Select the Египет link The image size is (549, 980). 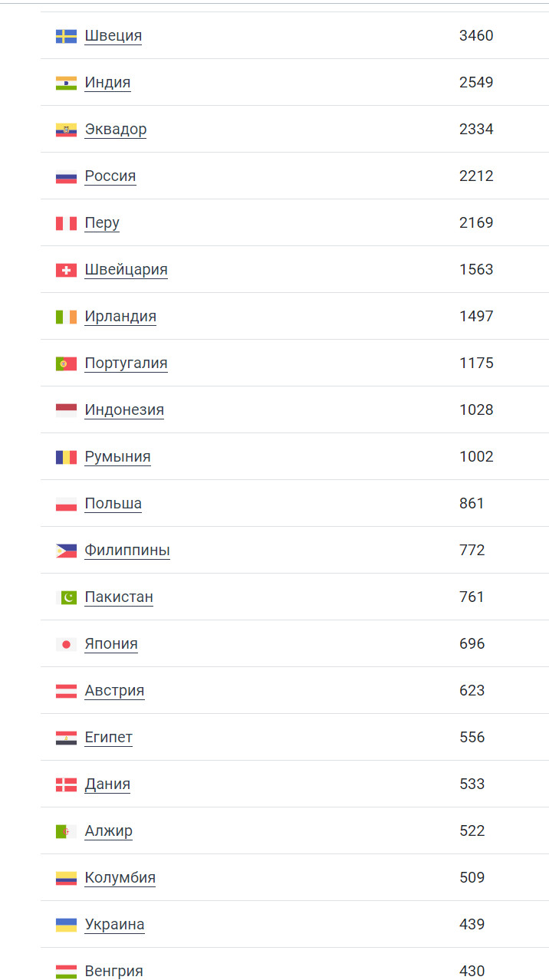click(109, 738)
